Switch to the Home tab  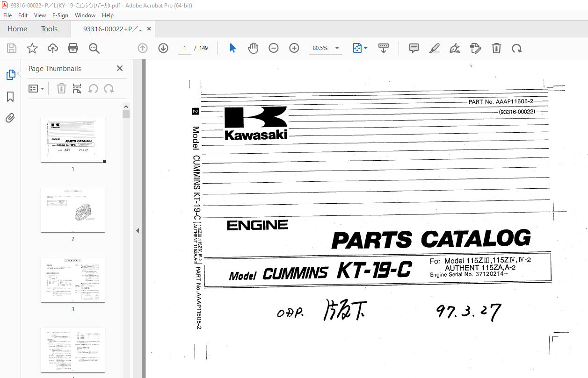(17, 29)
